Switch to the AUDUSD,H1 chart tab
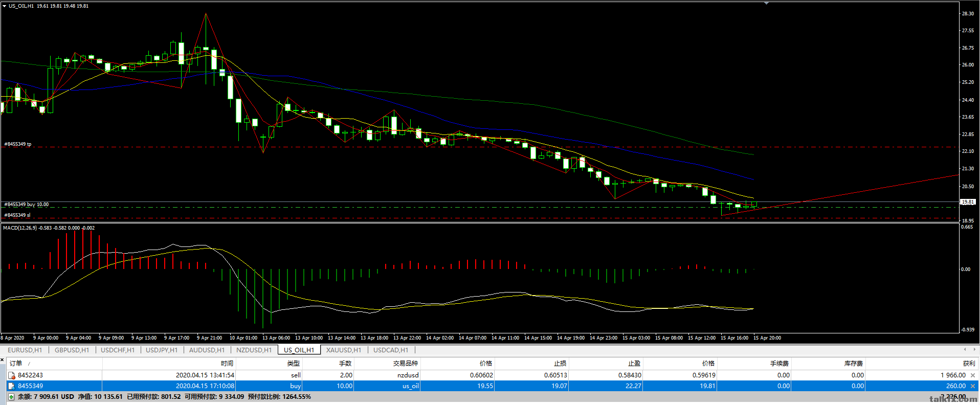Viewport: 980px width, 405px height. click(207, 350)
